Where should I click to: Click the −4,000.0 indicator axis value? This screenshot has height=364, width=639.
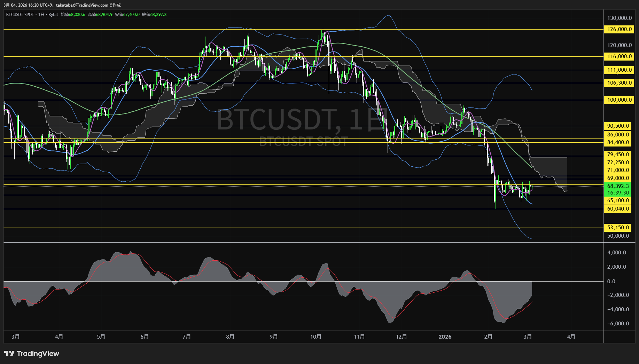coord(618,309)
